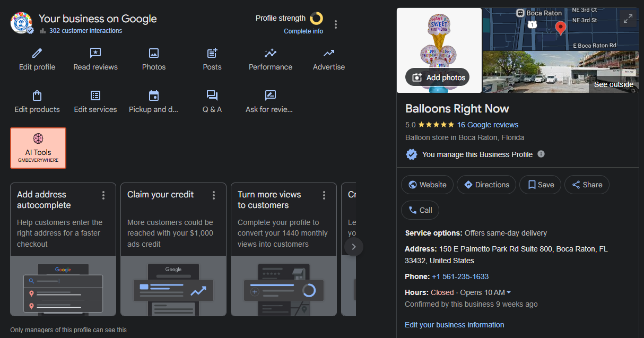
Task: Open Edit profile pencil icon
Action: coord(37,54)
